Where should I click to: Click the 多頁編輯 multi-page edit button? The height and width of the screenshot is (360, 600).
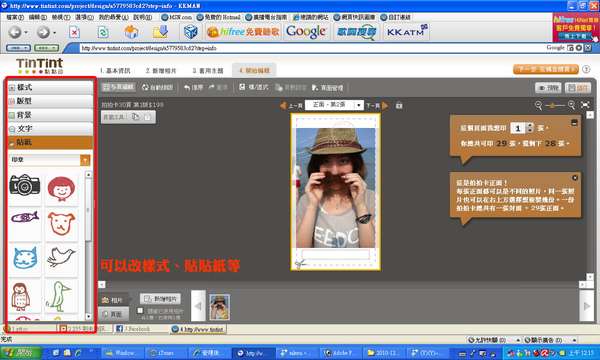118,87
